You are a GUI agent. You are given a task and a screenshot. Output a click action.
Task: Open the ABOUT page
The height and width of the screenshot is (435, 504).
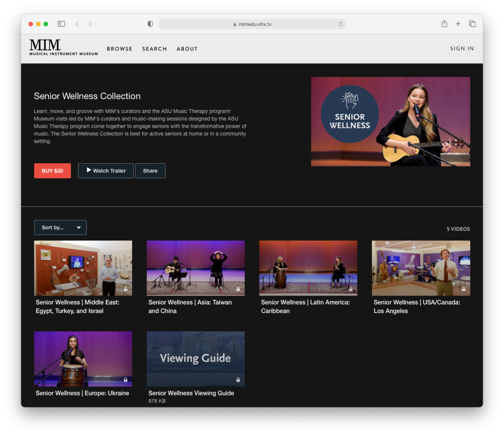point(187,49)
